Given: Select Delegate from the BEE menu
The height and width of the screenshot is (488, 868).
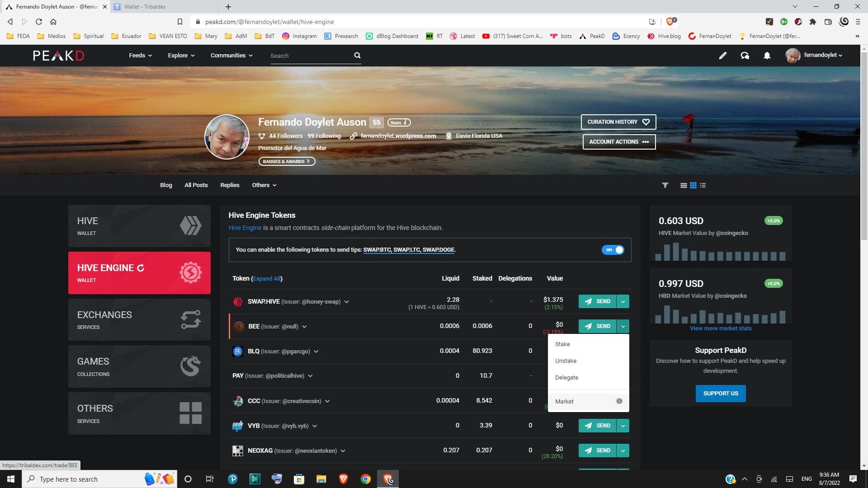Looking at the screenshot, I should tap(589, 378).
